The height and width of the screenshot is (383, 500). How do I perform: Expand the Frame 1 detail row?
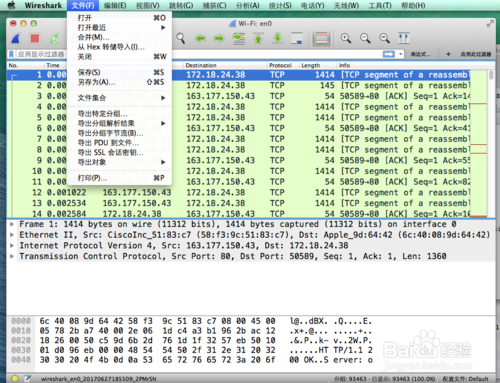12,224
